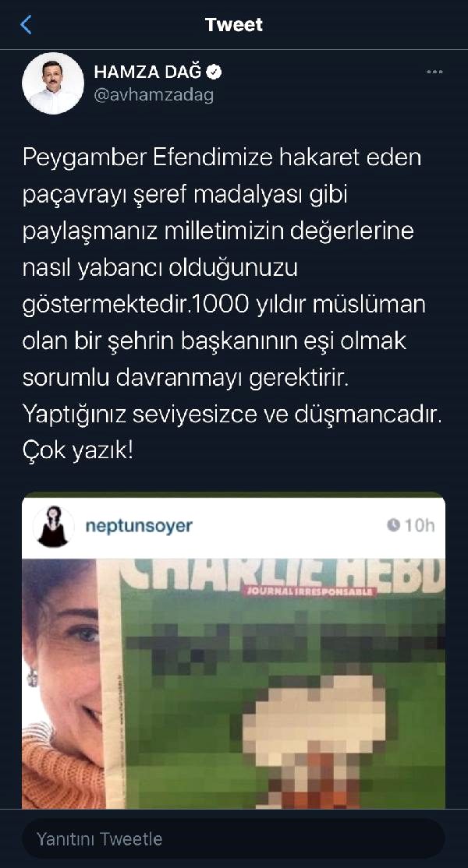Tap the Çok yazık! closing line
Screen dimensions: 468x868
pos(77,452)
